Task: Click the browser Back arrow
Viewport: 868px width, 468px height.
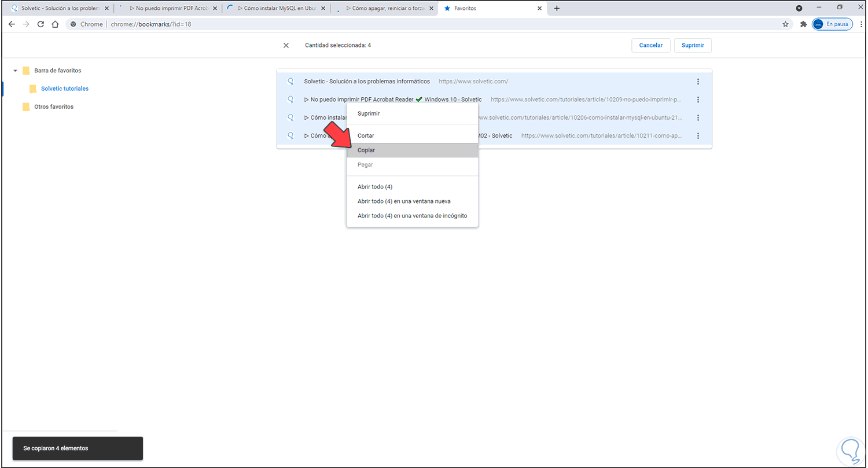Action: click(x=12, y=24)
